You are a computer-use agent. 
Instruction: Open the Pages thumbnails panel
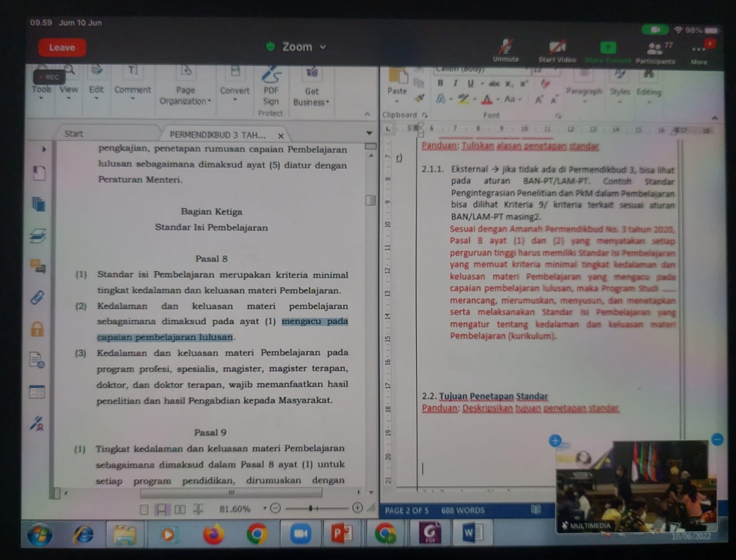click(39, 204)
